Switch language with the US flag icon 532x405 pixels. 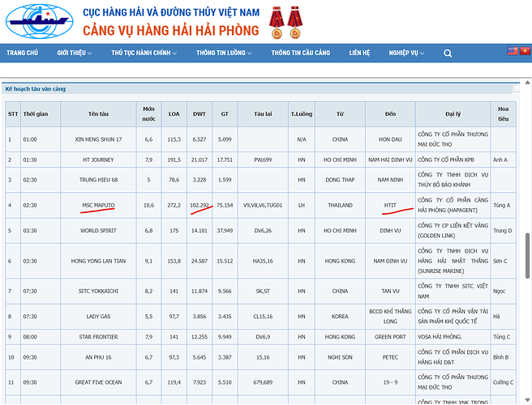coord(513,51)
